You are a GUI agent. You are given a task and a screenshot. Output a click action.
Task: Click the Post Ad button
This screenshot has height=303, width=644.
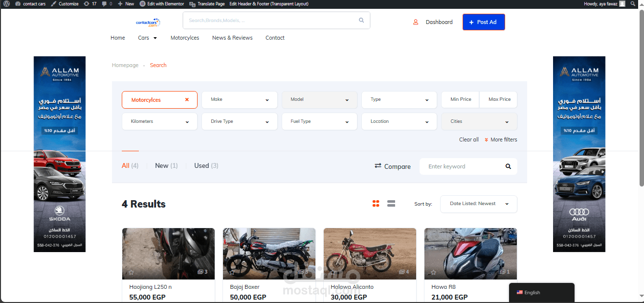click(x=484, y=22)
